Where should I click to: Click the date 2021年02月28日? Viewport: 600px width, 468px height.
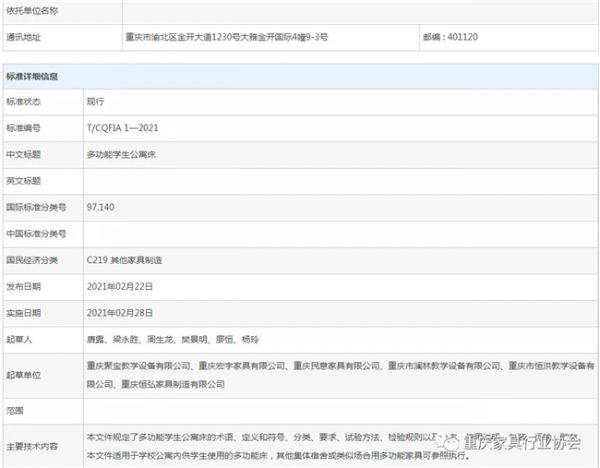tap(120, 313)
